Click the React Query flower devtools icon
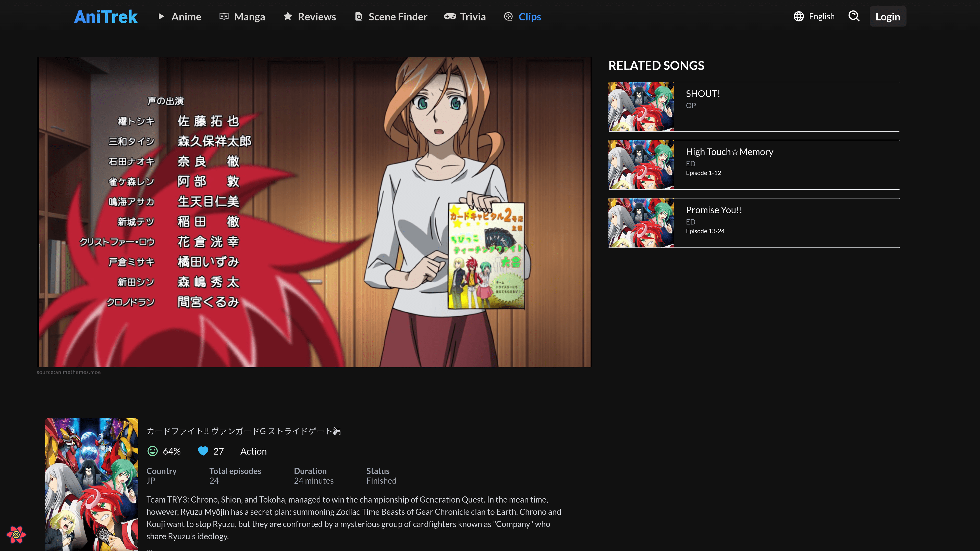Image resolution: width=980 pixels, height=551 pixels. click(16, 535)
